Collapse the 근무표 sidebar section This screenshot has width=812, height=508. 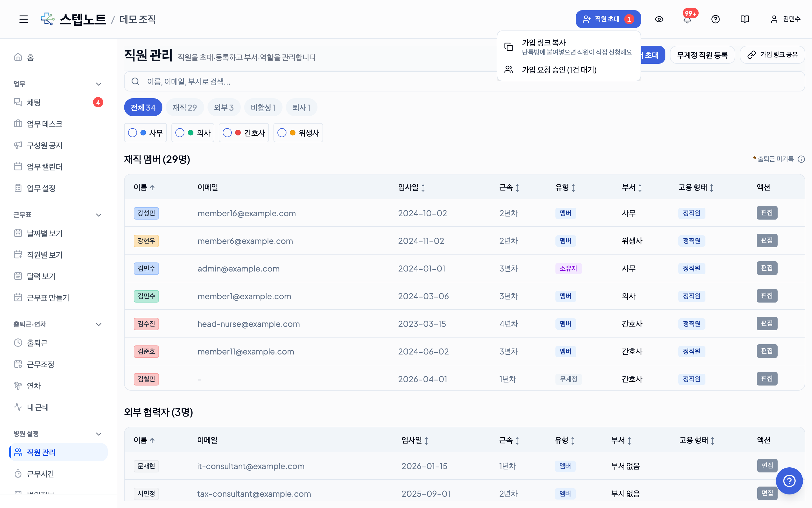pos(99,215)
